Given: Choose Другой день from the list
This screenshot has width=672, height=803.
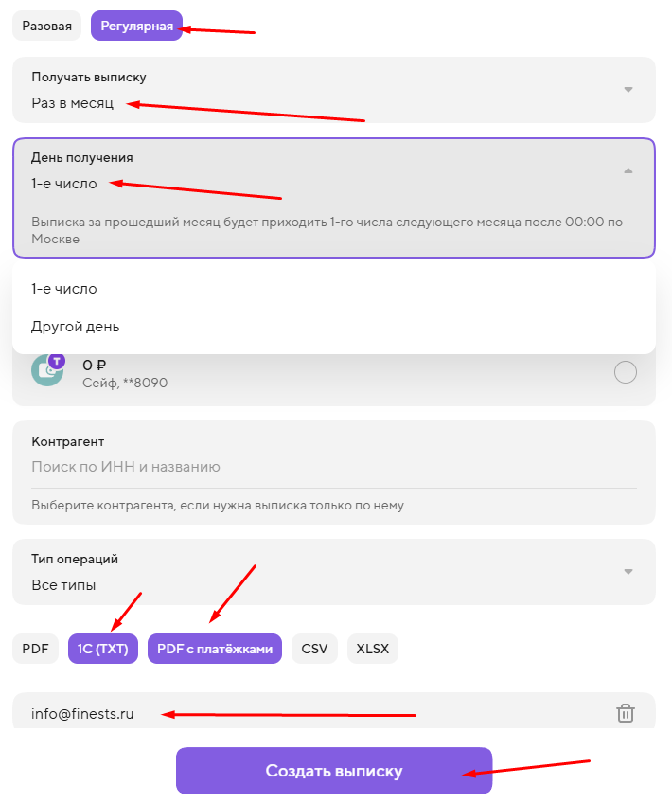Looking at the screenshot, I should click(x=76, y=327).
